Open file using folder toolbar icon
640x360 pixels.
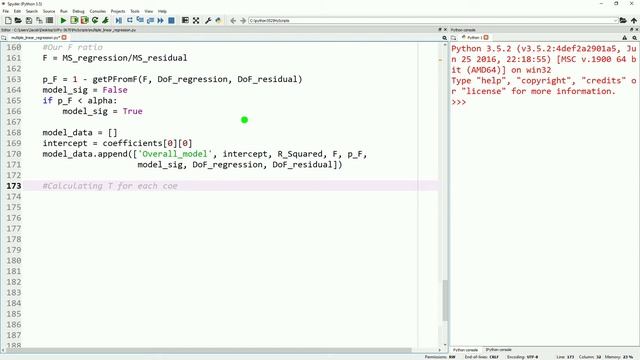pyautogui.click(x=18, y=20)
